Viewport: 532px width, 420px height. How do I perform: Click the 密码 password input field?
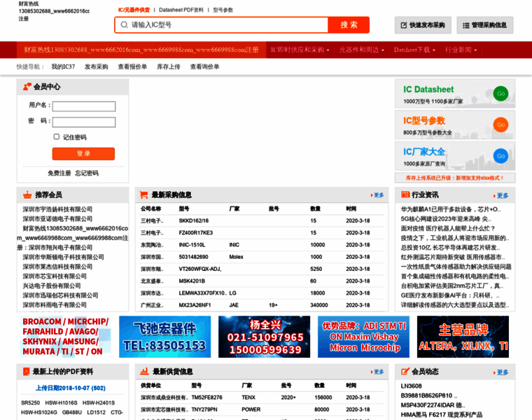tap(84, 122)
